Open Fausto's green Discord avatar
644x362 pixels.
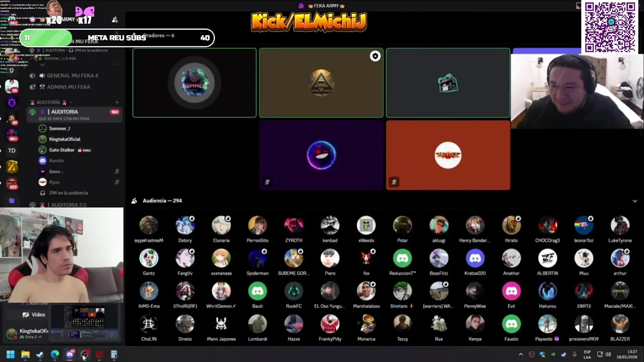pos(511,324)
